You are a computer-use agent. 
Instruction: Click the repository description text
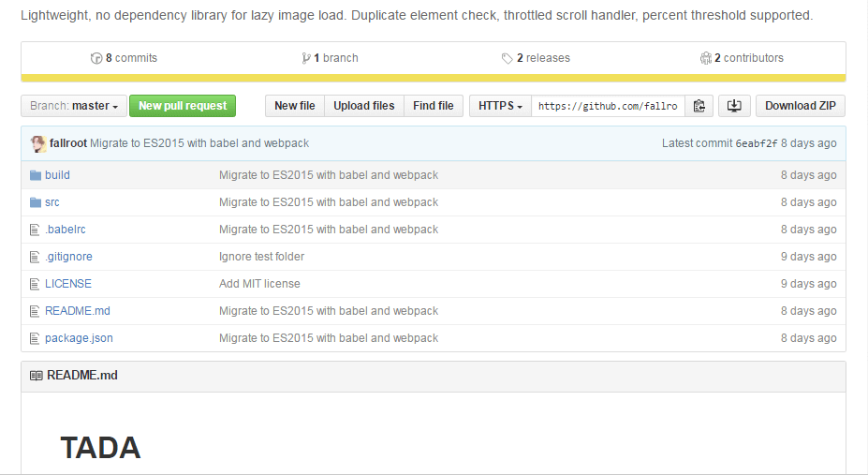tap(417, 16)
